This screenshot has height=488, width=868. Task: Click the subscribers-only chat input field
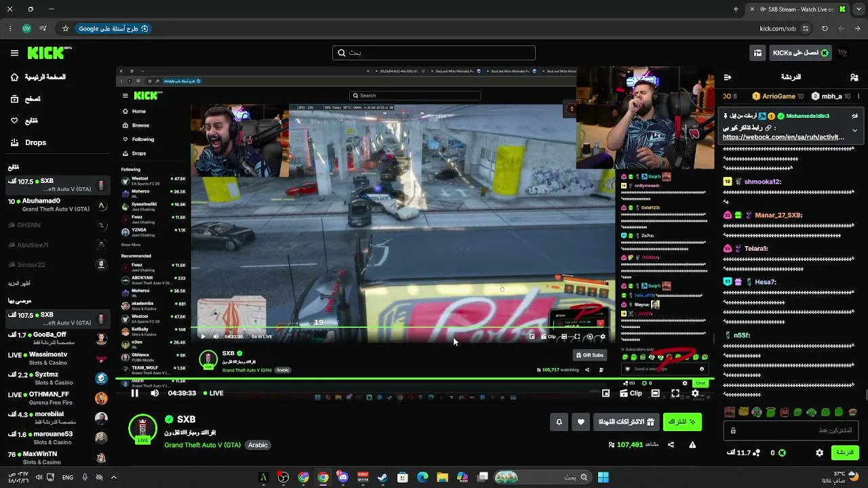[791, 430]
